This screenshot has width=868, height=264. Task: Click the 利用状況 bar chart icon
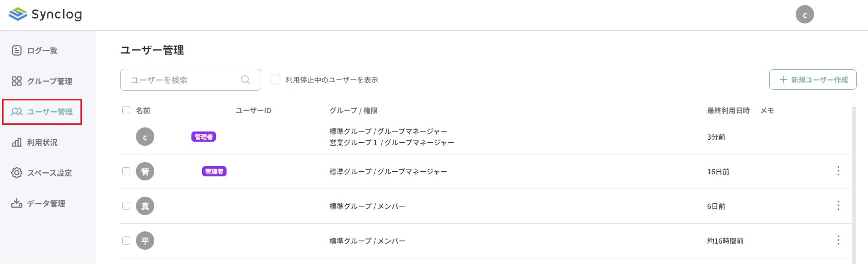(x=17, y=142)
